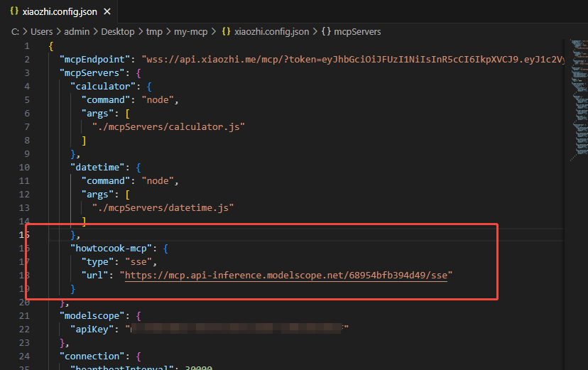The width and height of the screenshot is (588, 370).
Task: Click the "./mcpServers/datetime.js" string
Action: pos(163,208)
